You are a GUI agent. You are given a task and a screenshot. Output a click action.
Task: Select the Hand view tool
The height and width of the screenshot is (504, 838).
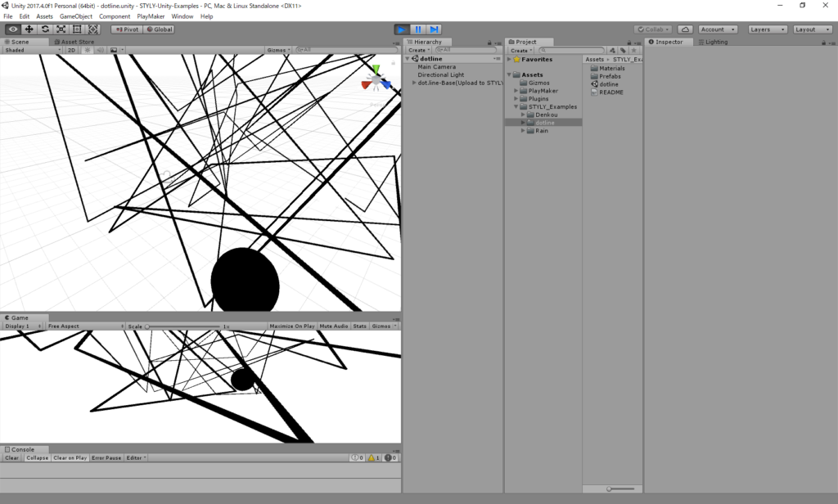pyautogui.click(x=13, y=29)
